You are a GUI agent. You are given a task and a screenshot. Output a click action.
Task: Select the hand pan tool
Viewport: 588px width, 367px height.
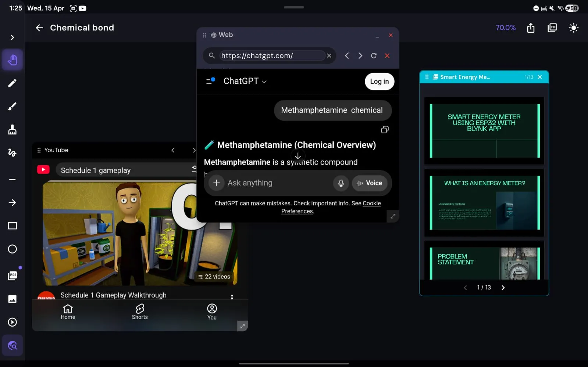[13, 60]
